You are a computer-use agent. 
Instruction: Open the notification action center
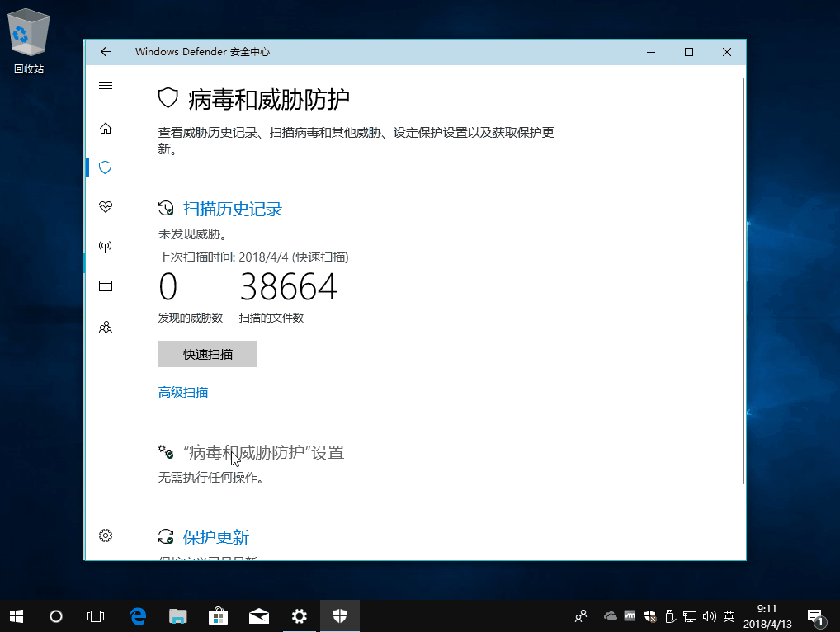click(815, 615)
